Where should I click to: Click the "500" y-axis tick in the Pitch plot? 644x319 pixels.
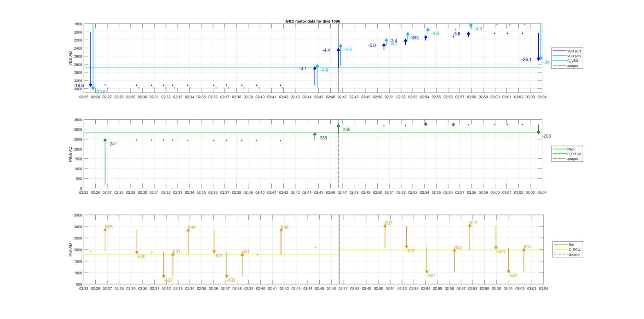click(80, 179)
